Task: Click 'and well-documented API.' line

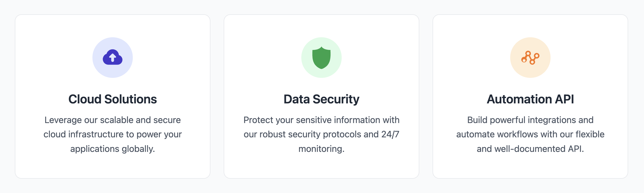Action: pyautogui.click(x=530, y=149)
